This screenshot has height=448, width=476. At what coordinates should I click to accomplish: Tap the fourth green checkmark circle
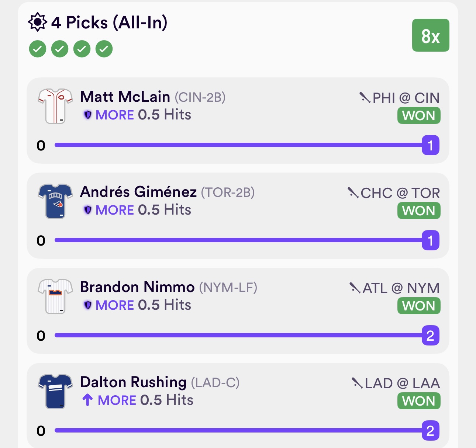pyautogui.click(x=104, y=49)
